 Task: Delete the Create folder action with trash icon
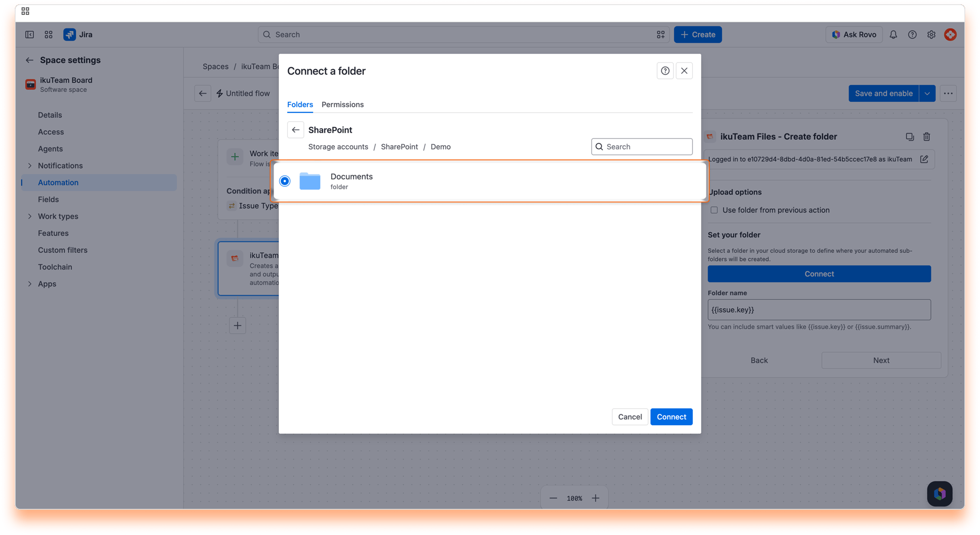point(927,137)
